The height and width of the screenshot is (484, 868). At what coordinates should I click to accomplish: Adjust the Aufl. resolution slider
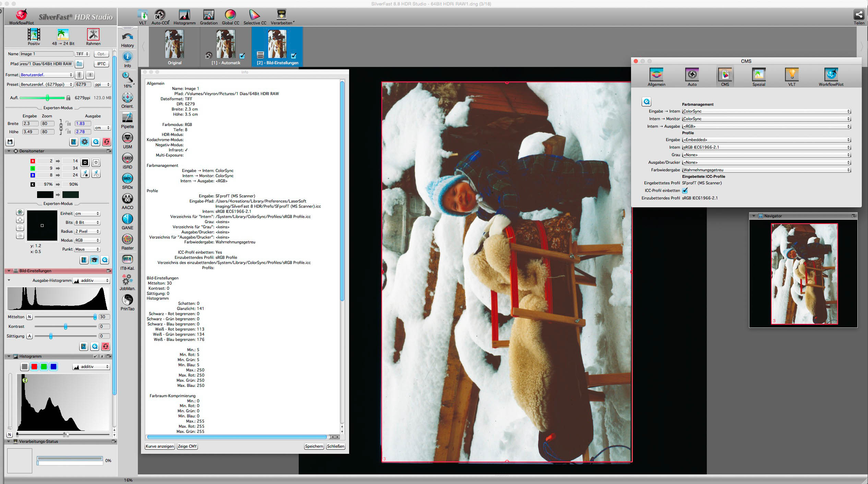tap(47, 98)
